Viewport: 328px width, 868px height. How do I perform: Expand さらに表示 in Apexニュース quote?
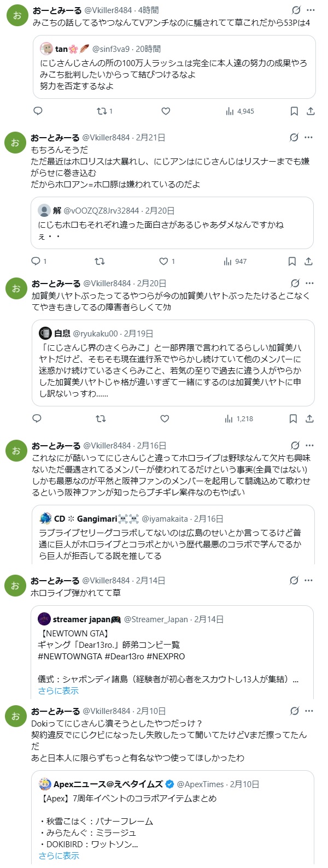click(x=58, y=855)
